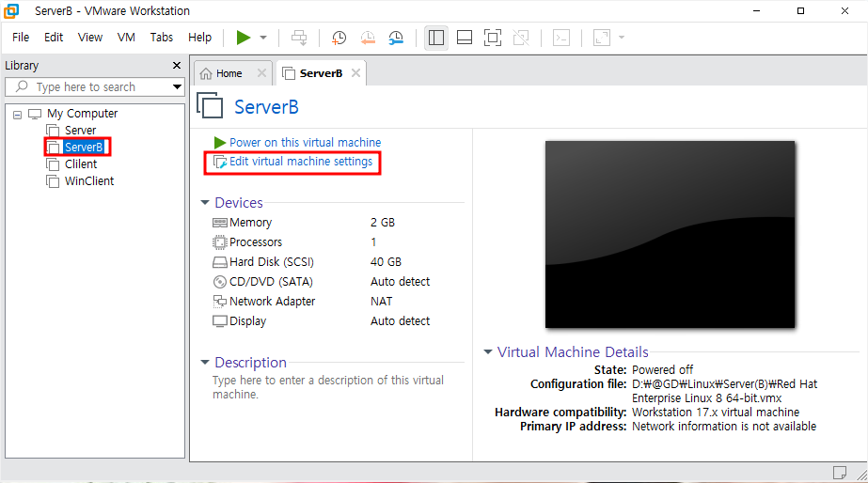
Task: Collapse the Description section
Action: click(205, 363)
